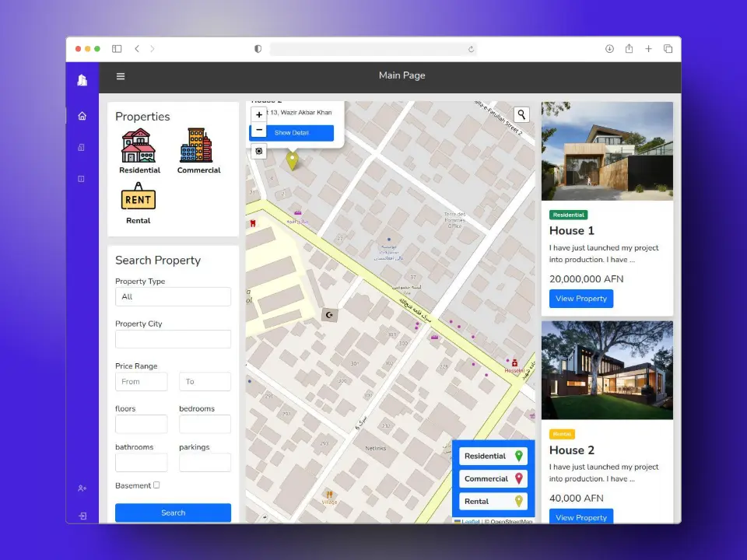This screenshot has width=747, height=560.
Task: Click the yellow Rental badge
Action: 562,434
